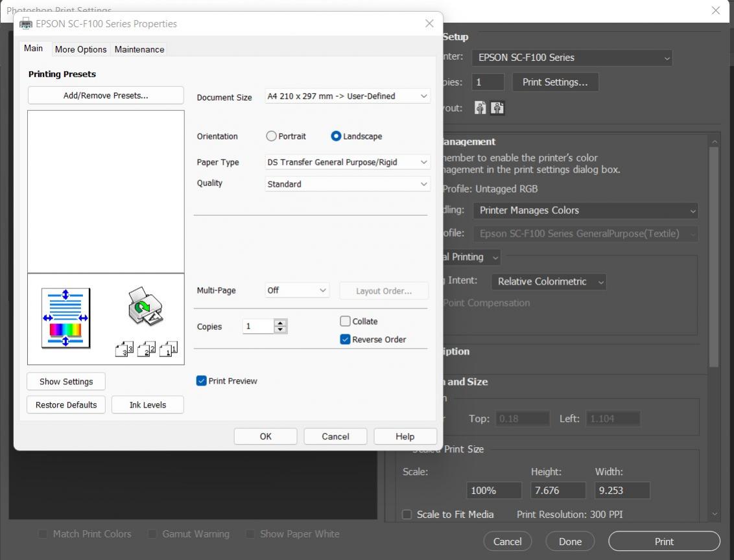
Task: Click the Copies field in Photoshop Printer Setup
Action: (488, 82)
